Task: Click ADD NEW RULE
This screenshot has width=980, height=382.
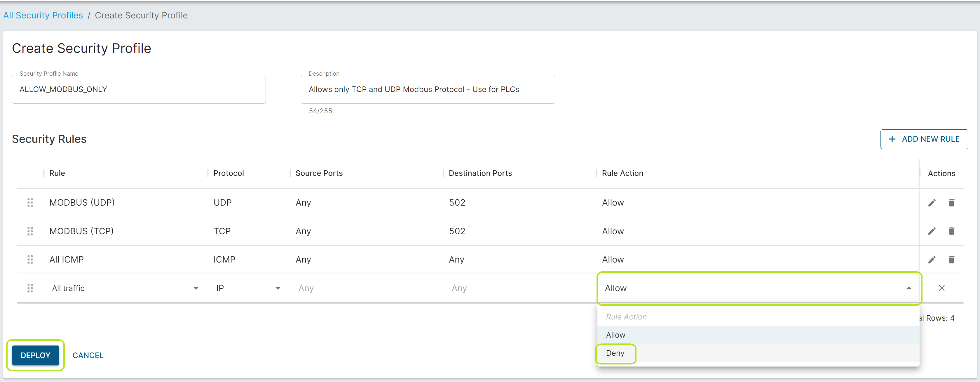Action: pos(924,139)
